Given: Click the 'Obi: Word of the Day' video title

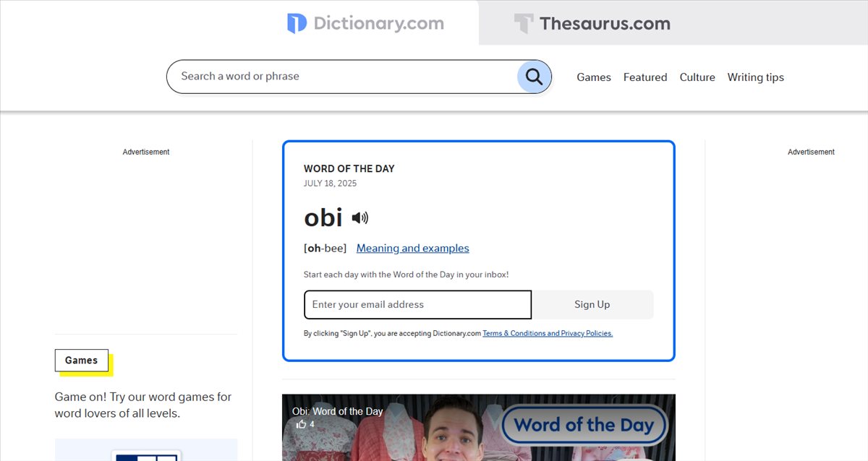Looking at the screenshot, I should pos(337,411).
